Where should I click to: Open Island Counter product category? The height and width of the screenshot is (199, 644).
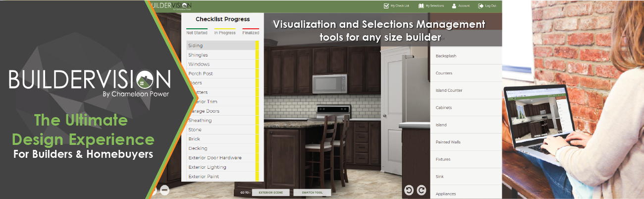point(466,90)
